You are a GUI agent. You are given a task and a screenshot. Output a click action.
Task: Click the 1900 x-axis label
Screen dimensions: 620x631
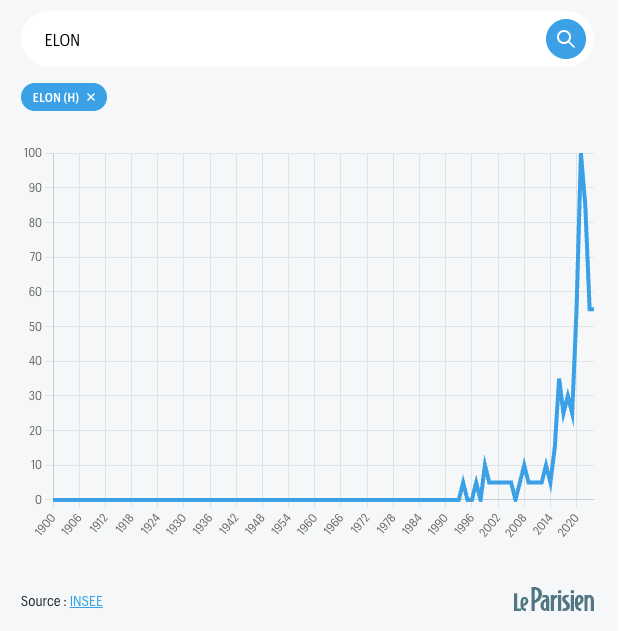[x=45, y=524]
